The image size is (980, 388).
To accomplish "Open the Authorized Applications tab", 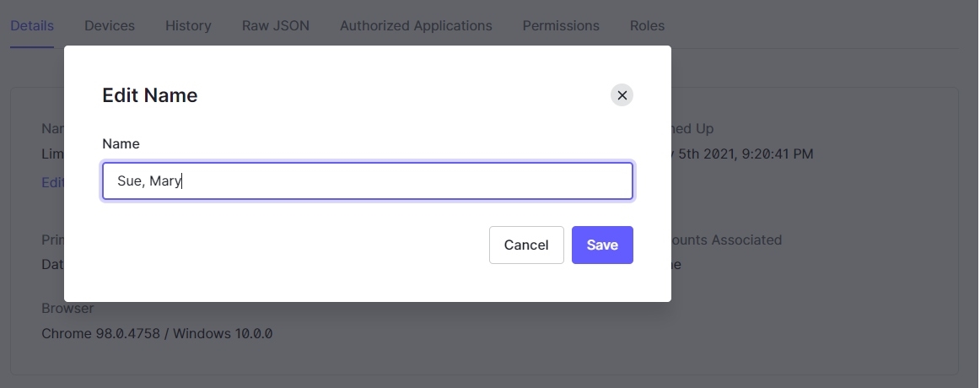I will (416, 25).
